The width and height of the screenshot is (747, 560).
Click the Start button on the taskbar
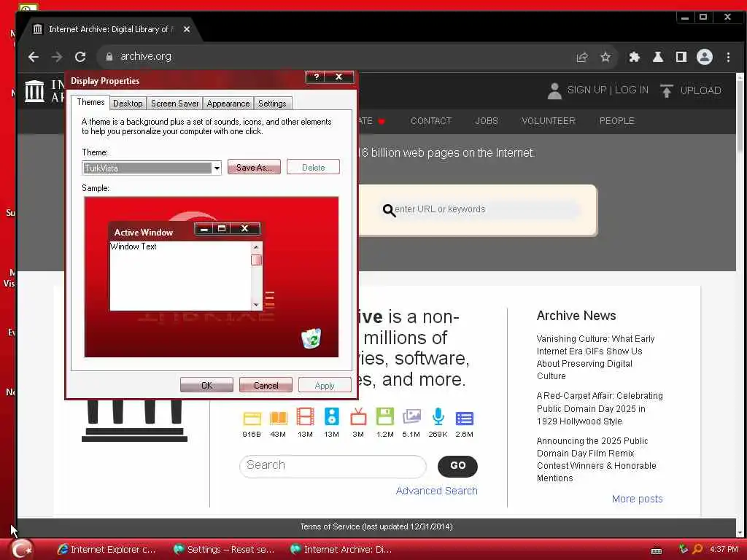(x=21, y=549)
